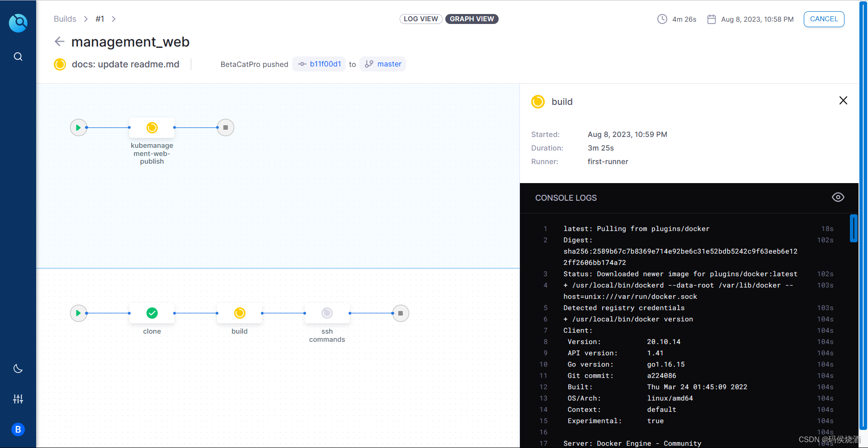This screenshot has width=868, height=448.
Task: Click the lower pipeline start play node
Action: [79, 313]
